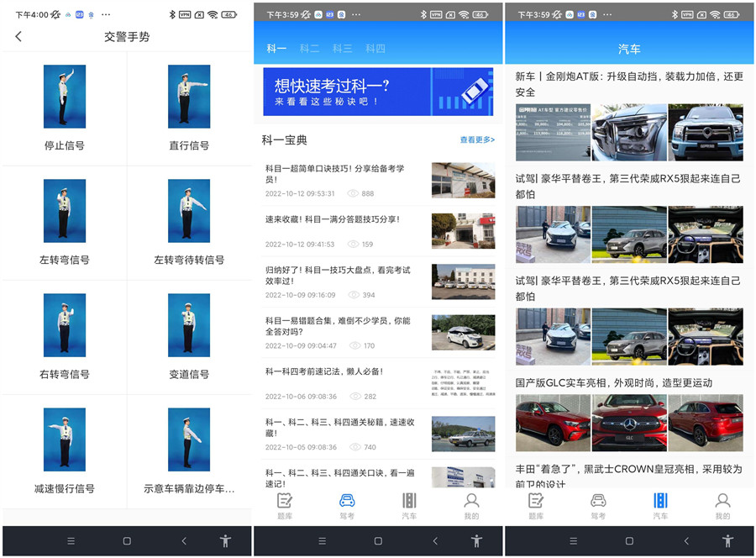Switch to the 科一 tab
Image resolution: width=756 pixels, height=558 pixels.
[276, 49]
